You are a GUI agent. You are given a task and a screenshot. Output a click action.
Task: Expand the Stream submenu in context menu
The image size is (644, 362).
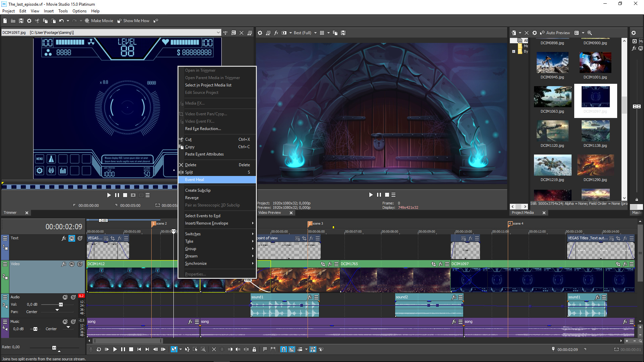pyautogui.click(x=216, y=256)
